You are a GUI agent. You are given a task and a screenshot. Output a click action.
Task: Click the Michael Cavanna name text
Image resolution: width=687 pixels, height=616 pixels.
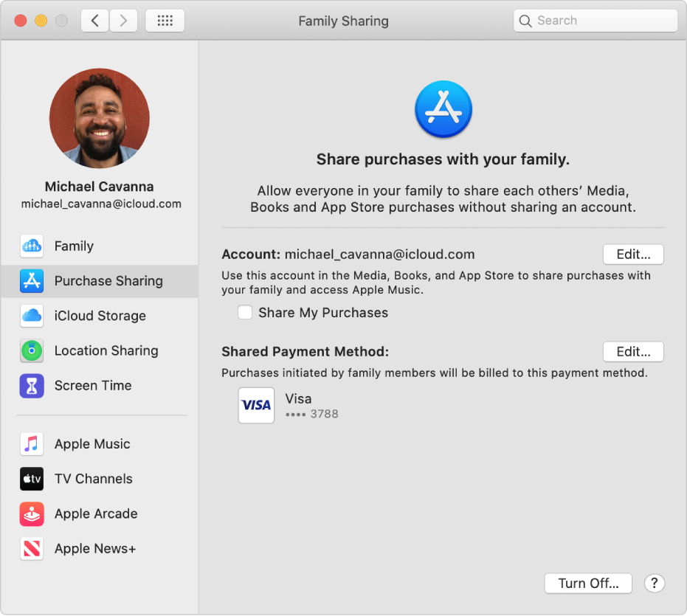99,187
